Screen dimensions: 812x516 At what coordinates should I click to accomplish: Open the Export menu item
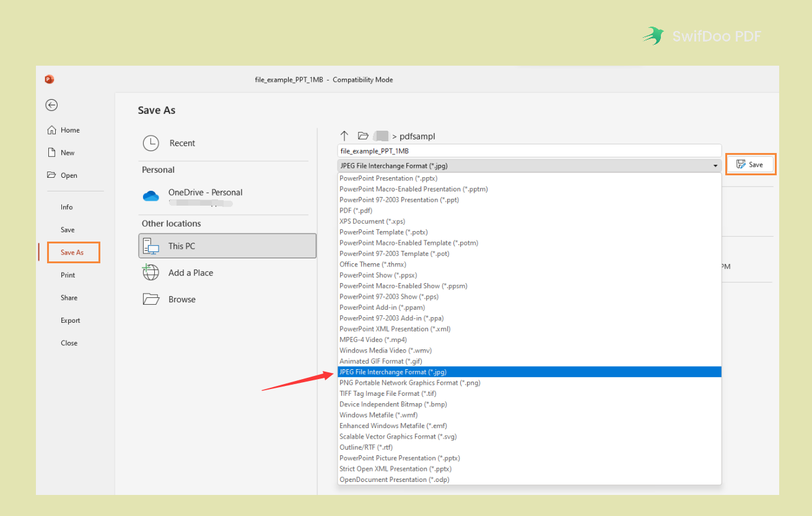pos(70,320)
